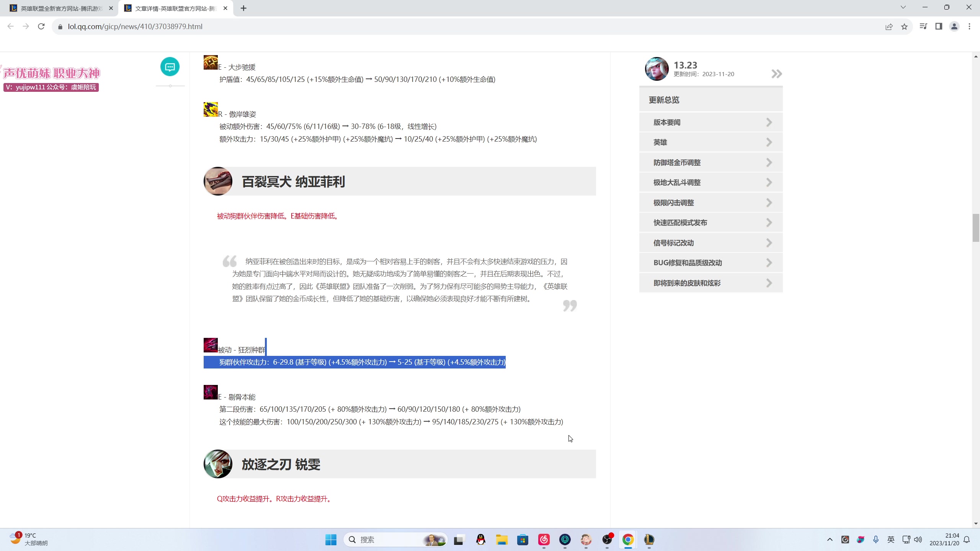Open Chrome three-dot menu
The width and height of the screenshot is (980, 551).
point(970,26)
